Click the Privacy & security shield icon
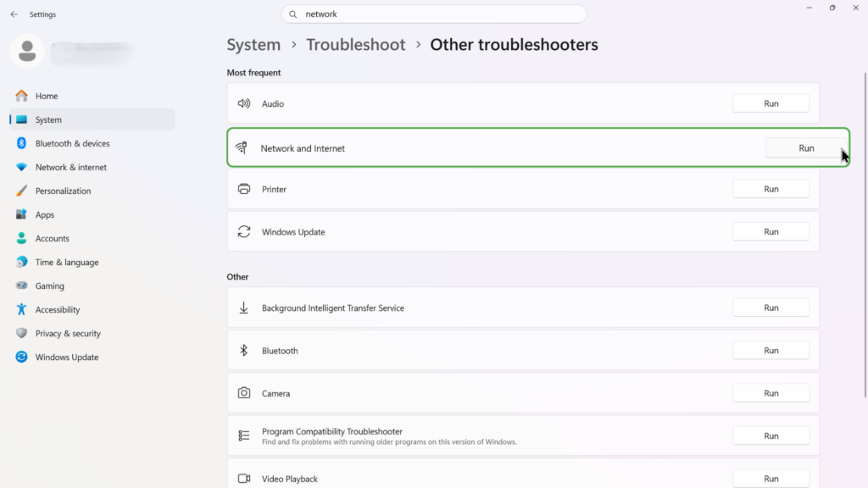 [x=21, y=333]
